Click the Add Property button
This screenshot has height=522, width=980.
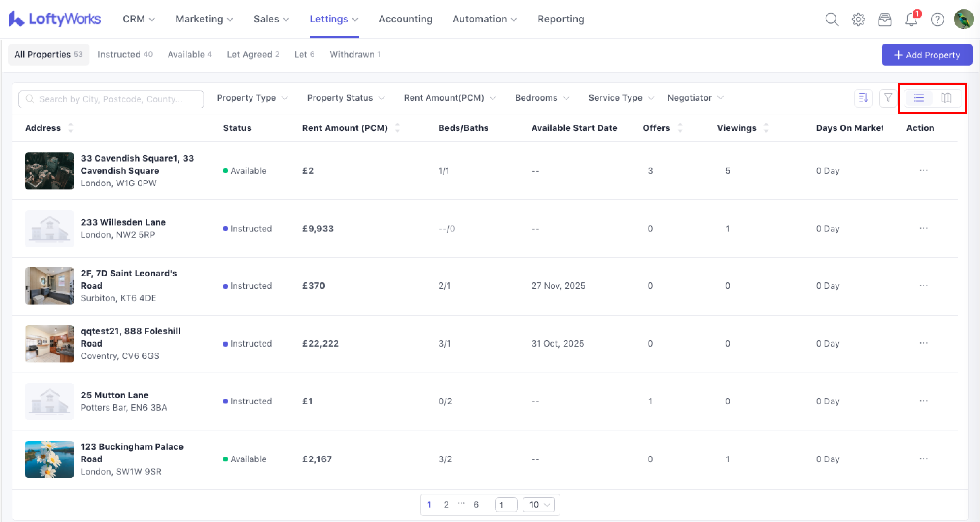[927, 55]
